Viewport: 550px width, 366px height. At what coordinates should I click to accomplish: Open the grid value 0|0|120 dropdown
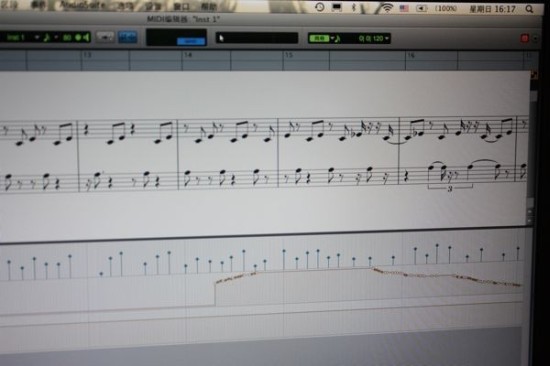click(374, 38)
